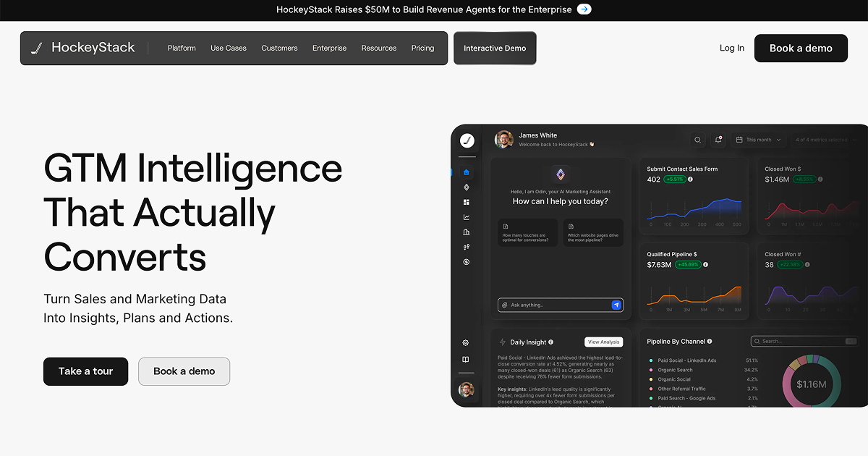Click the yellow dot for Organic Social
The width and height of the screenshot is (868, 456).
click(651, 379)
